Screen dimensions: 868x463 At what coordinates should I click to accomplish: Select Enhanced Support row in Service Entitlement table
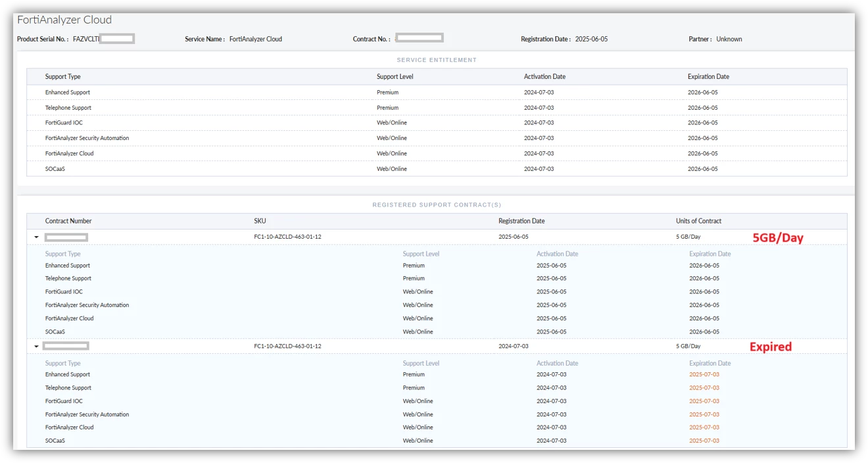click(x=437, y=92)
